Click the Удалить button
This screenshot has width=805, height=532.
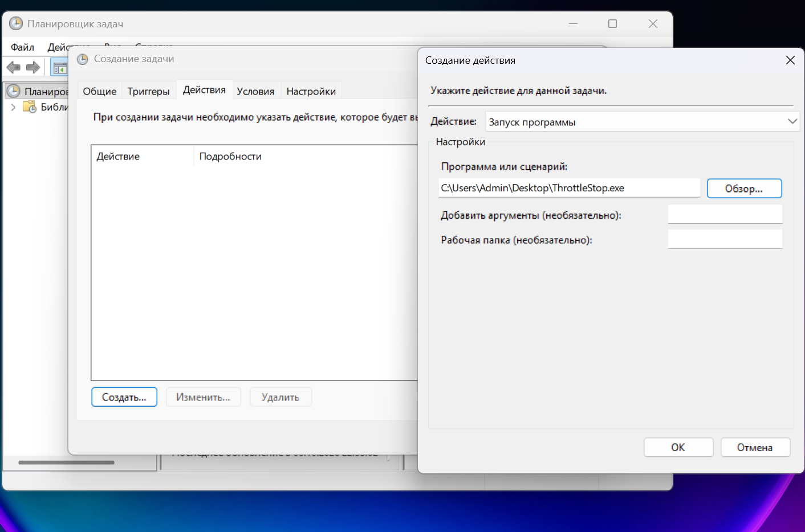click(280, 397)
